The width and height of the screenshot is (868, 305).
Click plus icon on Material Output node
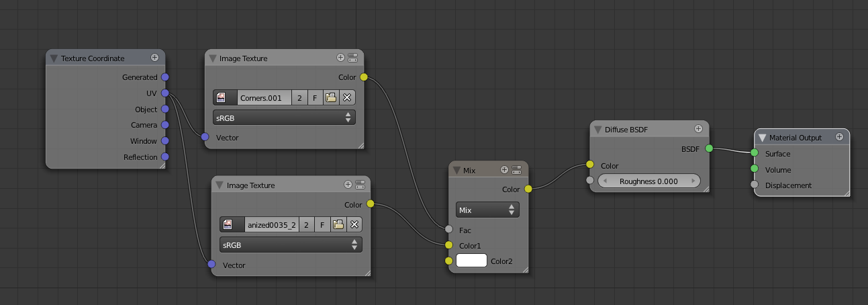point(839,137)
